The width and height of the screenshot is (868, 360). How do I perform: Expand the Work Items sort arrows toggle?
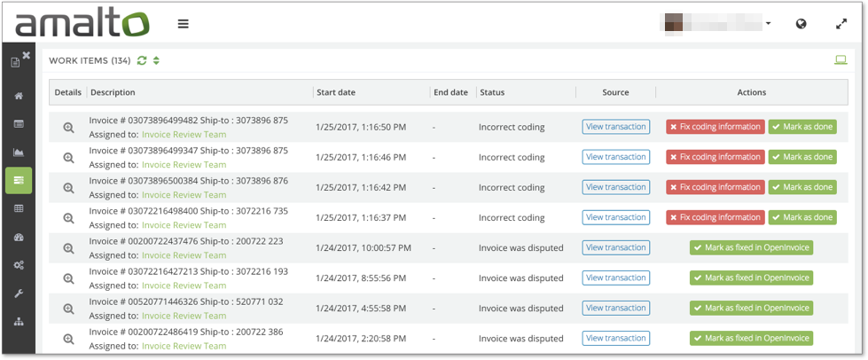pyautogui.click(x=157, y=61)
